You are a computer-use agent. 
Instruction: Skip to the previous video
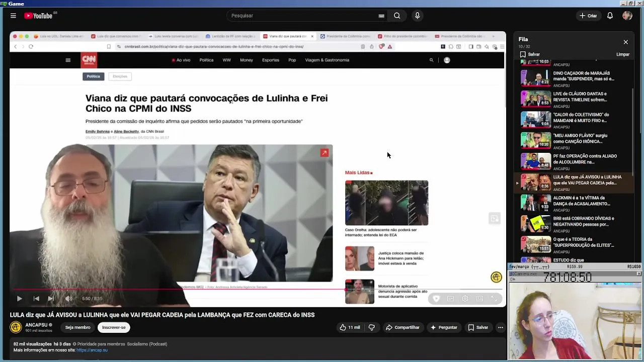point(36,299)
